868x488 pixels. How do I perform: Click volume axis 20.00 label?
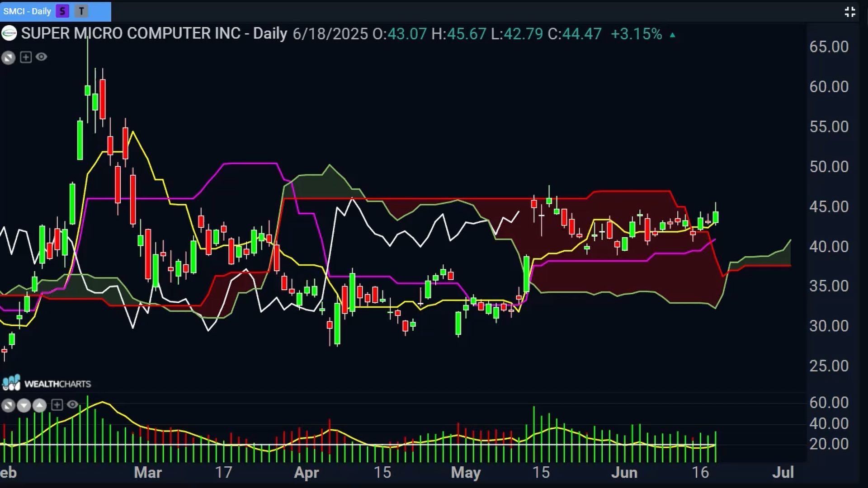pos(829,444)
